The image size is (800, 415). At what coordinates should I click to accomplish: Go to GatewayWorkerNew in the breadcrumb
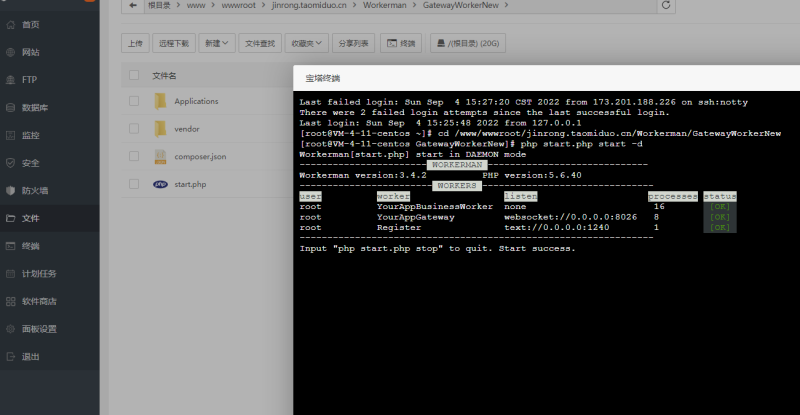[461, 5]
